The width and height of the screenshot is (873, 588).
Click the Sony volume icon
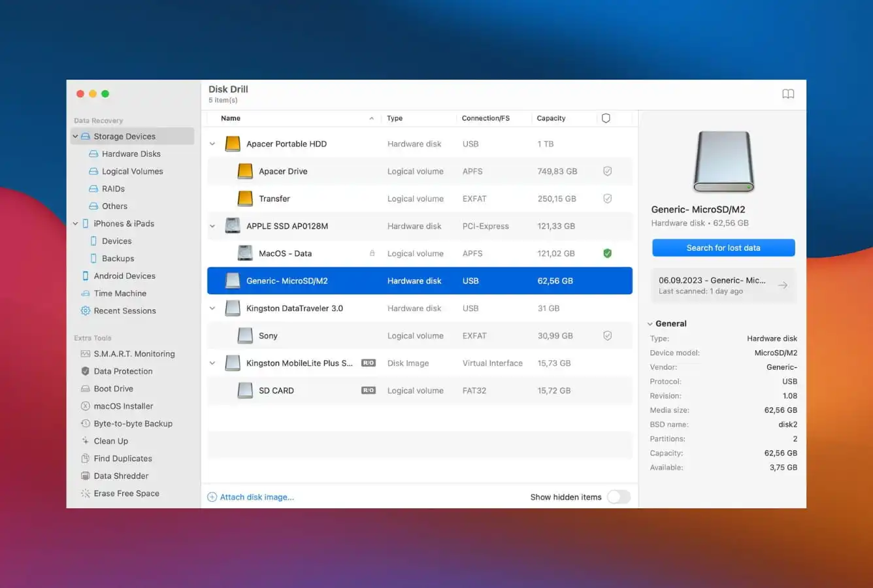click(x=245, y=336)
